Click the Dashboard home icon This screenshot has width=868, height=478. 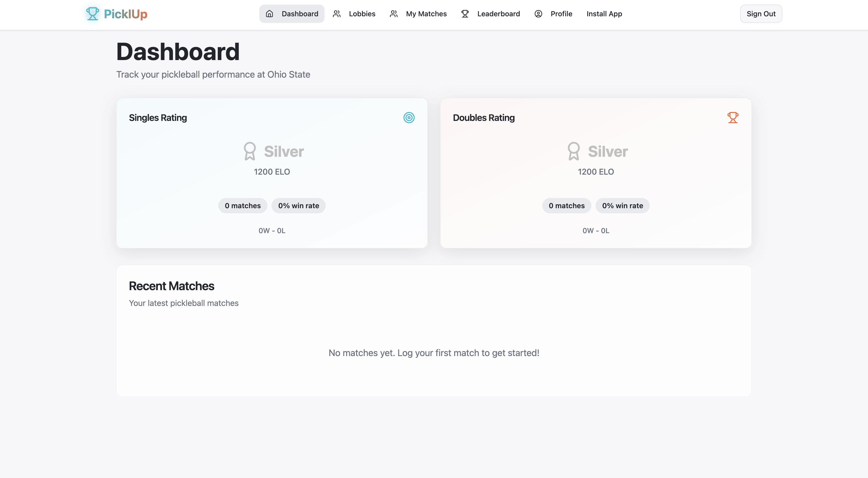[x=269, y=14]
